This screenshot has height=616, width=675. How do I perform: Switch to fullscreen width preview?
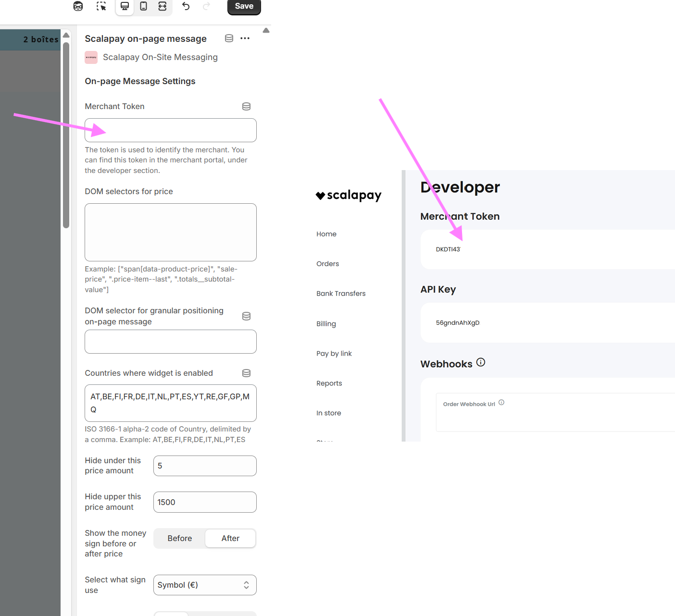pyautogui.click(x=162, y=6)
